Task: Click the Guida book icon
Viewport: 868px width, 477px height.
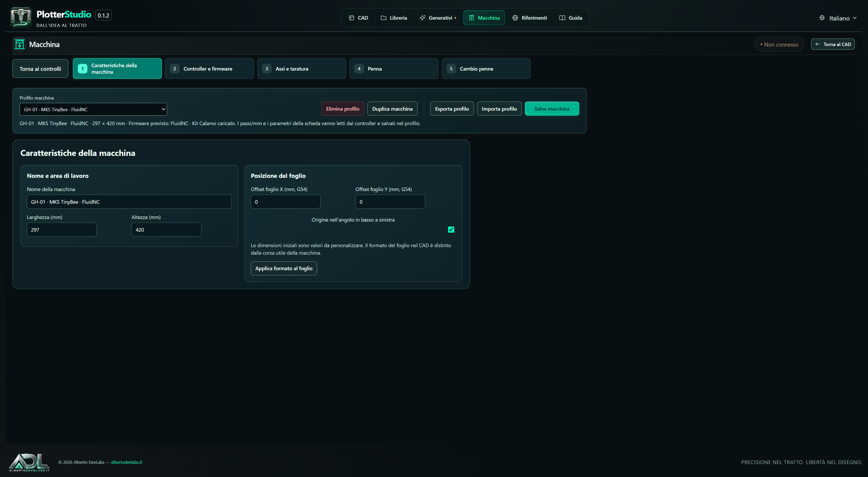Action: point(562,18)
